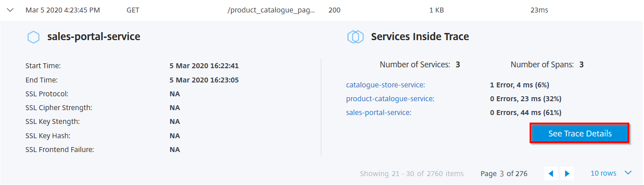The width and height of the screenshot is (644, 185).
Task: Click the sales-portal-service hexagon icon
Action: pos(34,37)
